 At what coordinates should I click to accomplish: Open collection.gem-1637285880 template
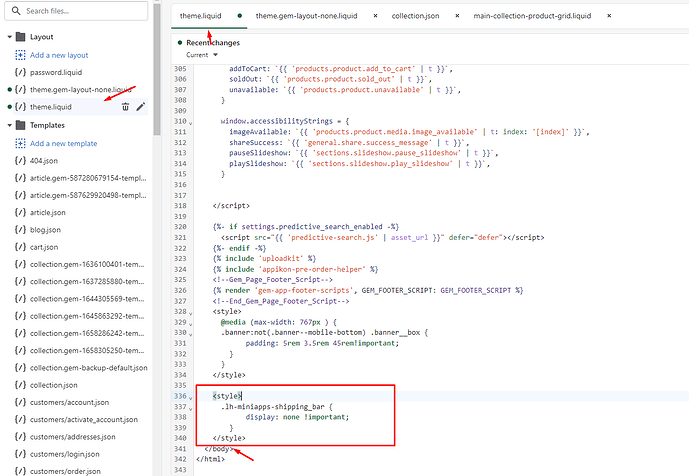point(87,281)
